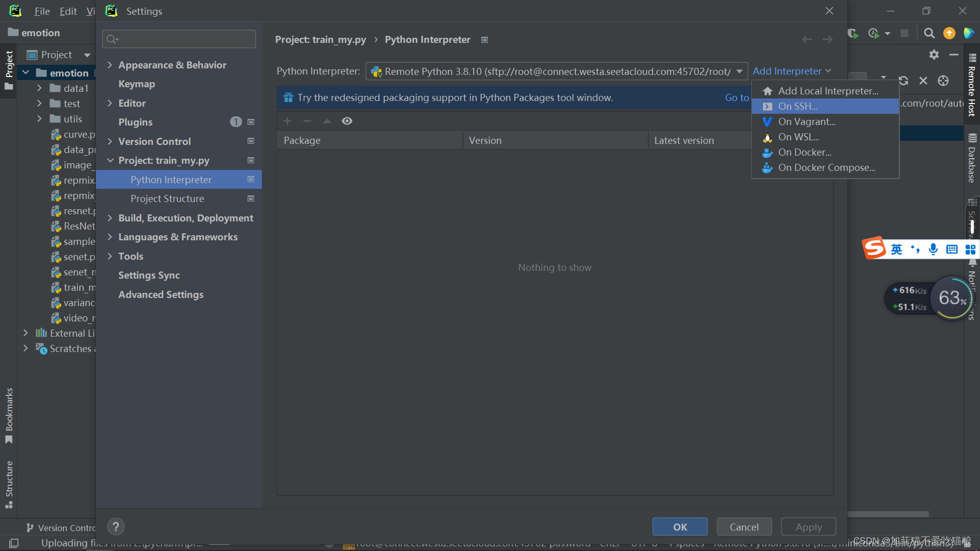
Task: Select On Docker from interpreter dropdown
Action: 804,152
